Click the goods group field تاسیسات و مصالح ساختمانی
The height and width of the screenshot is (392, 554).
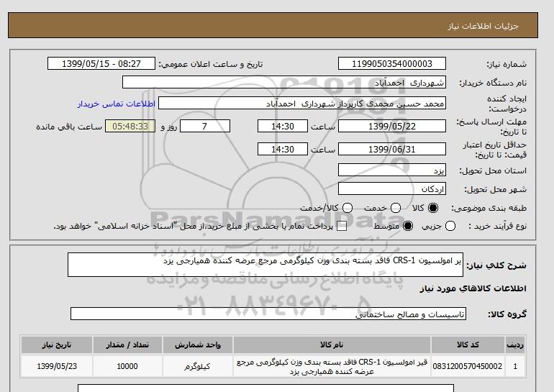coord(268,314)
